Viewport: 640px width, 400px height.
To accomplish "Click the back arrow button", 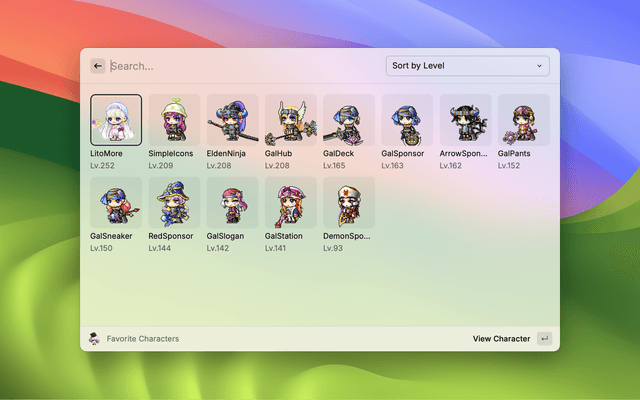I will point(98,66).
